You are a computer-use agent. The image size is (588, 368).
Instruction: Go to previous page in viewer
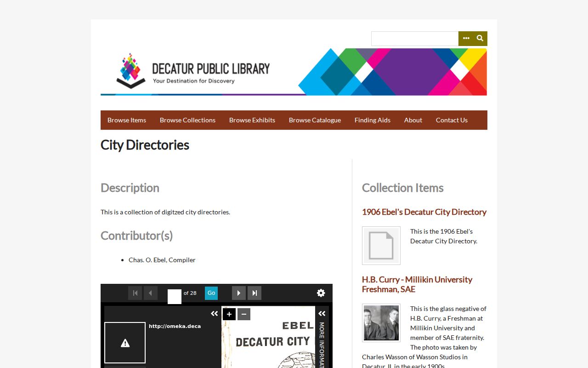(151, 293)
